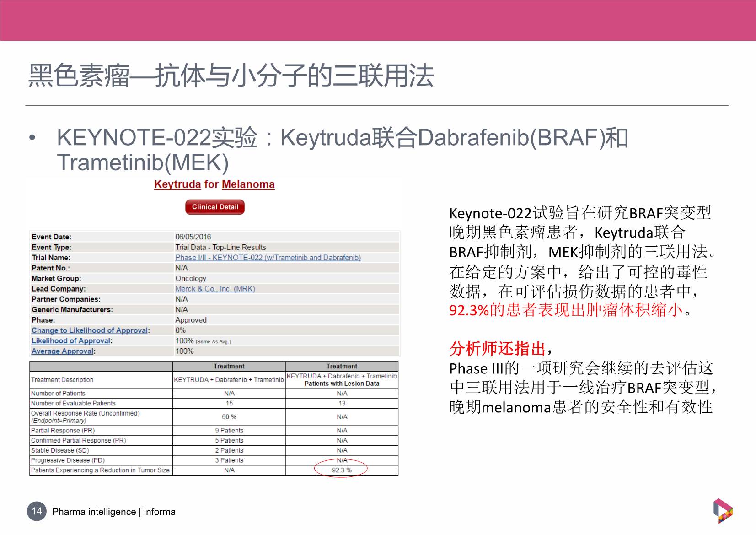Click the Informa logo icon in corner
Viewport: 756px width, 535px height.
coord(723,511)
